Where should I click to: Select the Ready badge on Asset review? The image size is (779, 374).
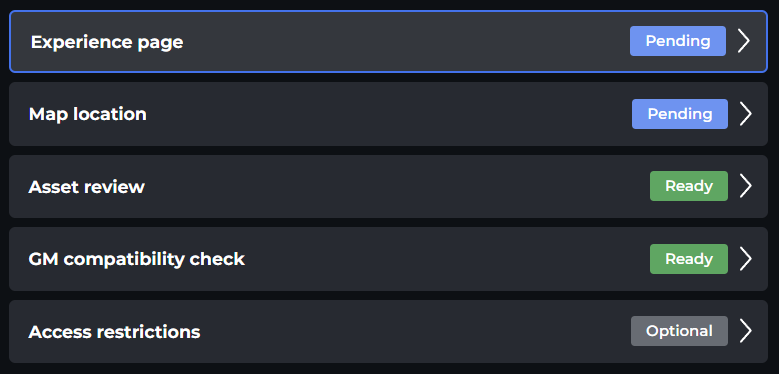689,186
